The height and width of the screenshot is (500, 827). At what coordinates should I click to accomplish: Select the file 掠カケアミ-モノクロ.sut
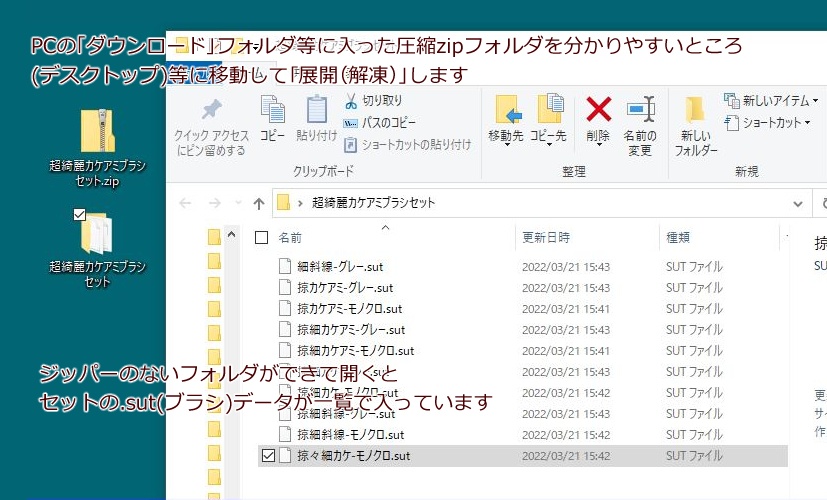click(350, 309)
